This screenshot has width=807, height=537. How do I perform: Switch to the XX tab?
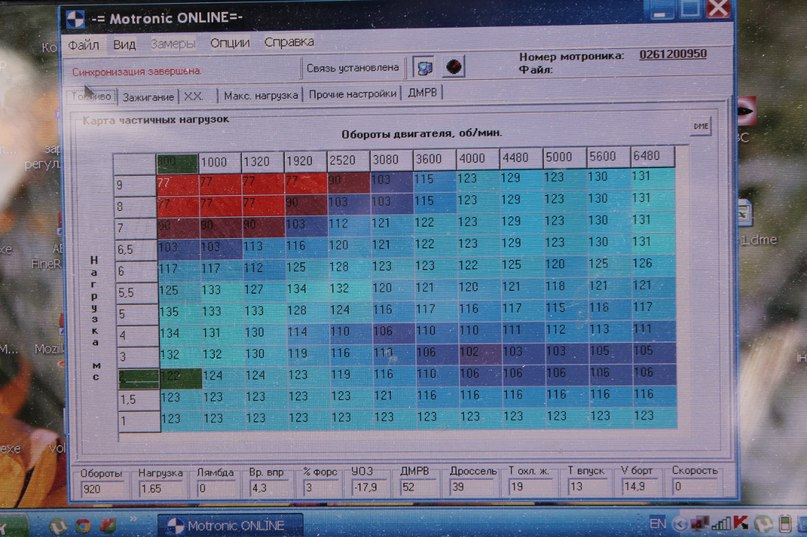coord(197,96)
